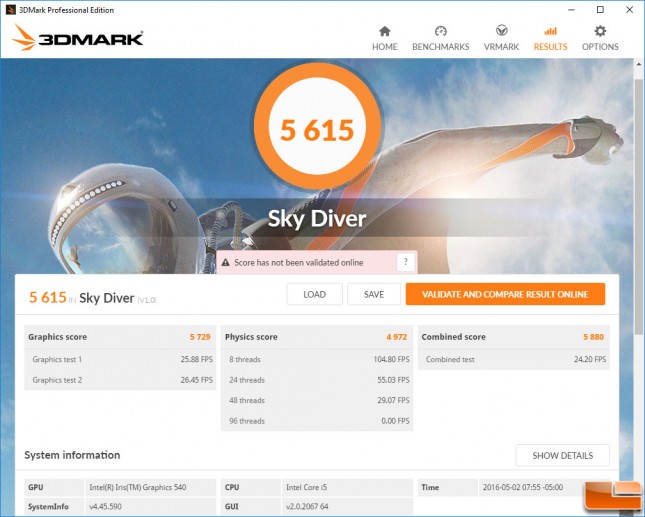
Task: Click the 3DMark title bar app icon
Action: [10, 10]
